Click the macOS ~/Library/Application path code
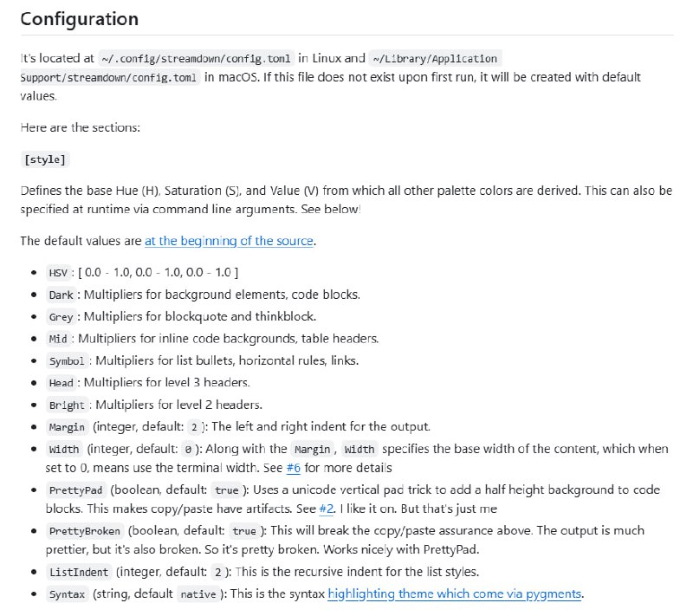Screen dimensions: 693x616 pos(435,59)
